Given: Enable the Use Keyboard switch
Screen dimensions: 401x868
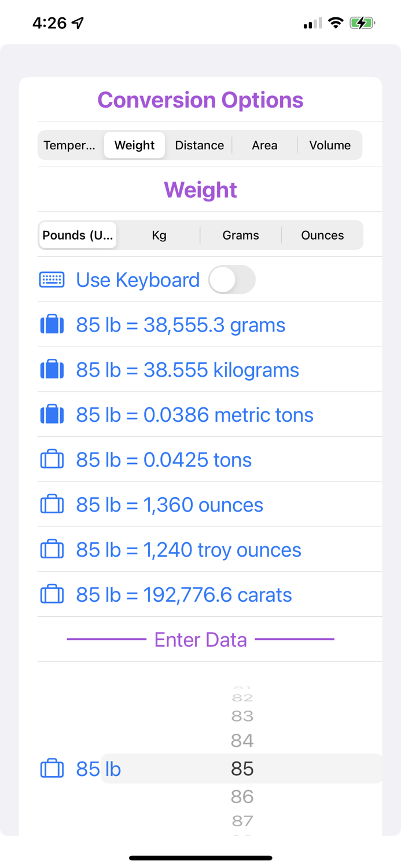Looking at the screenshot, I should coord(232,279).
